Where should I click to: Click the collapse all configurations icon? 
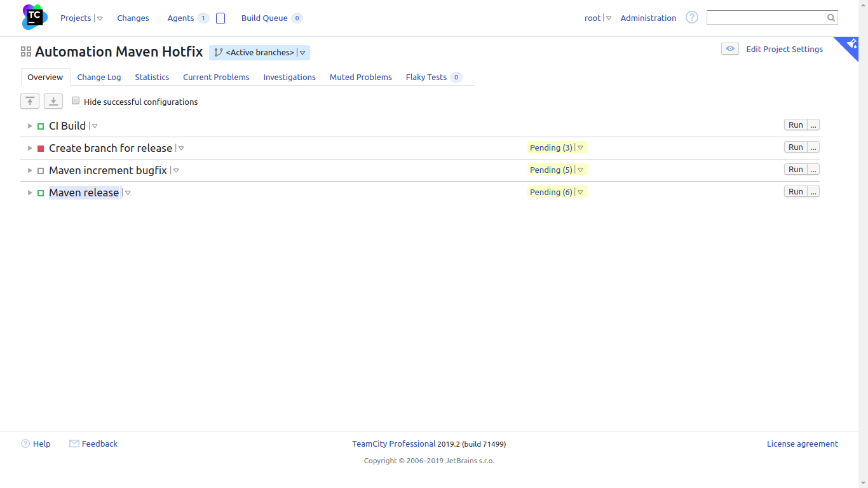coord(30,101)
